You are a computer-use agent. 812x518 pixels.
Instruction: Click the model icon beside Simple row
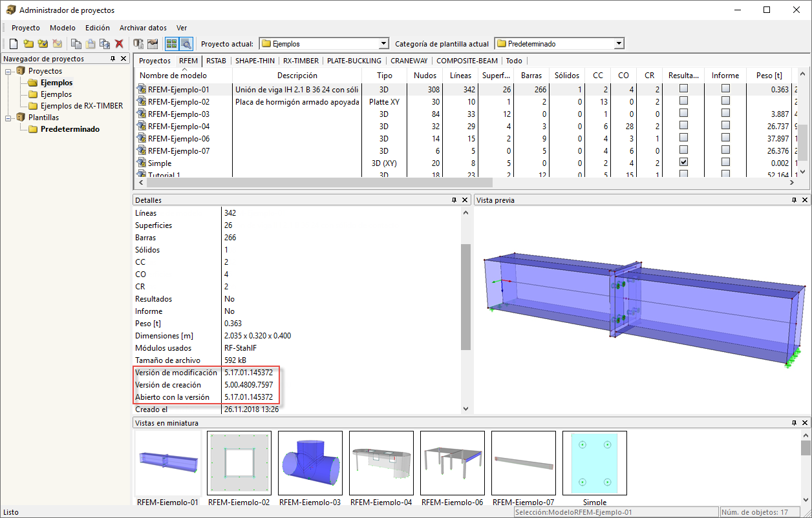pyautogui.click(x=142, y=163)
